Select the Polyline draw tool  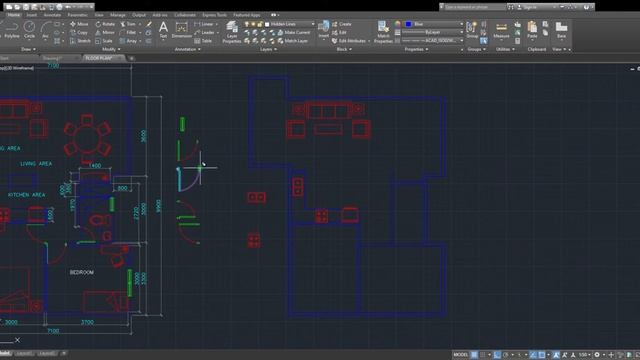(x=12, y=30)
